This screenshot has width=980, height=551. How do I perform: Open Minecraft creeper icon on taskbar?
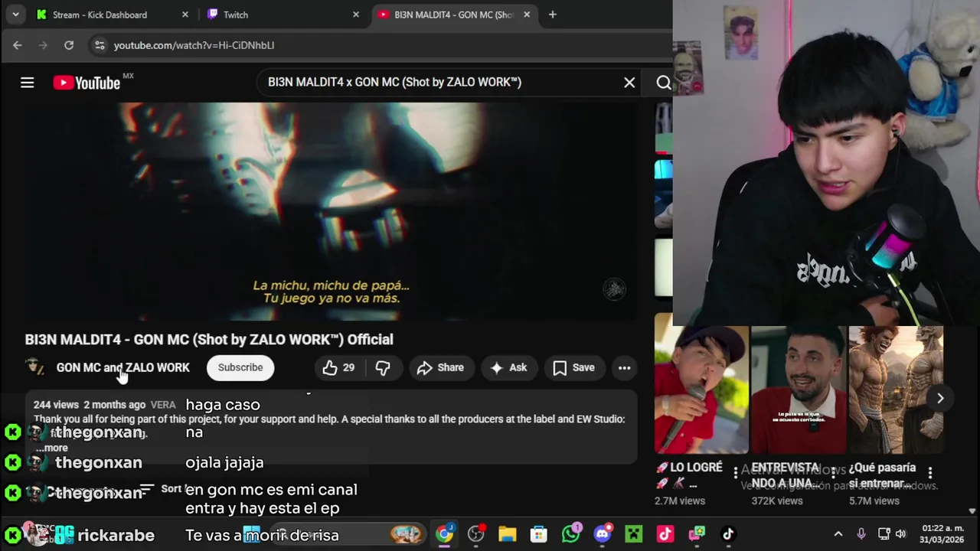coord(633,534)
